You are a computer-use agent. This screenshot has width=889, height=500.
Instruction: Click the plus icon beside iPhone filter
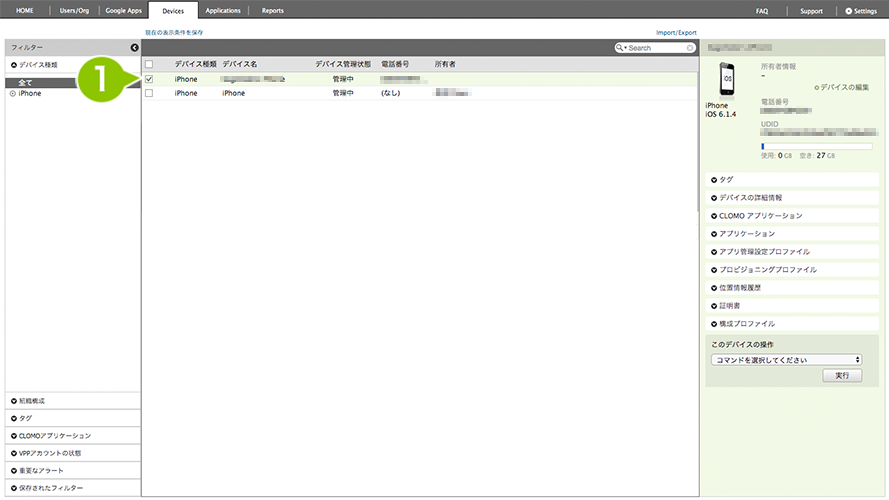[x=13, y=93]
